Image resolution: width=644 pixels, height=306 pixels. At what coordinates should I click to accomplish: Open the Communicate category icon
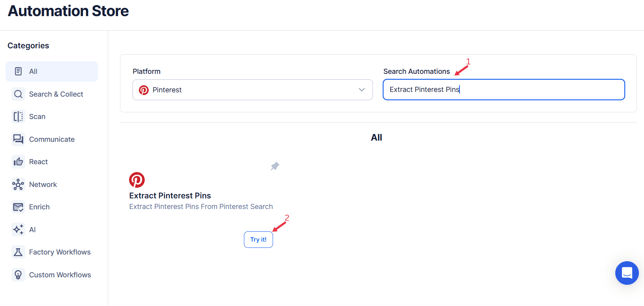(18, 139)
